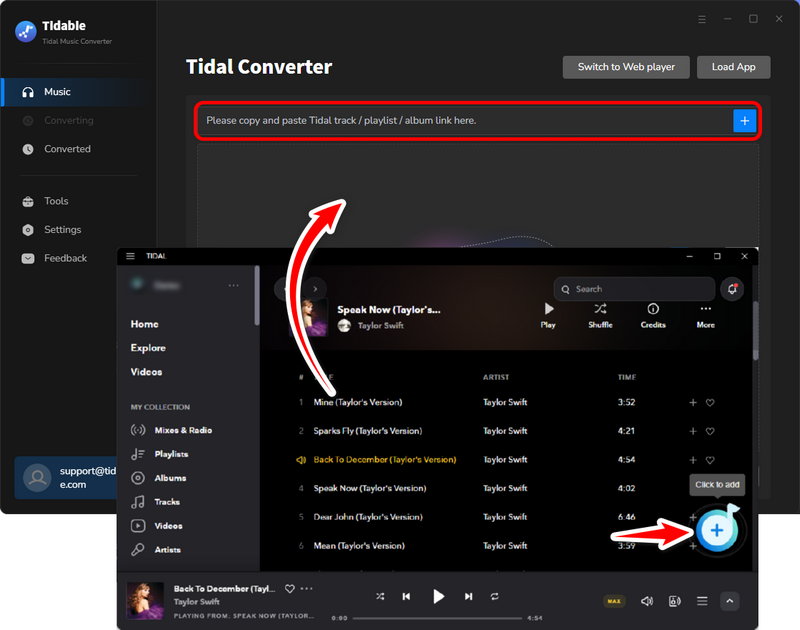Like the Sparks Fly track
The height and width of the screenshot is (630, 800).
[x=710, y=431]
